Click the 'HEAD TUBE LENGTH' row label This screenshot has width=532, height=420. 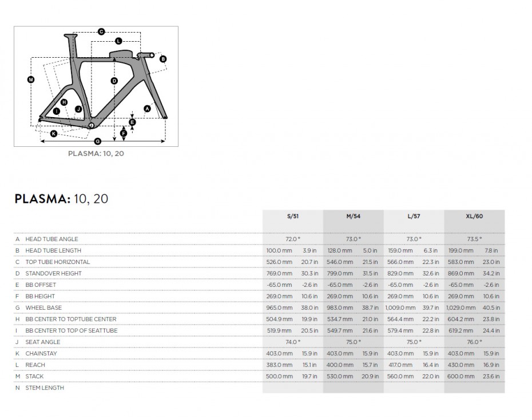tap(53, 250)
